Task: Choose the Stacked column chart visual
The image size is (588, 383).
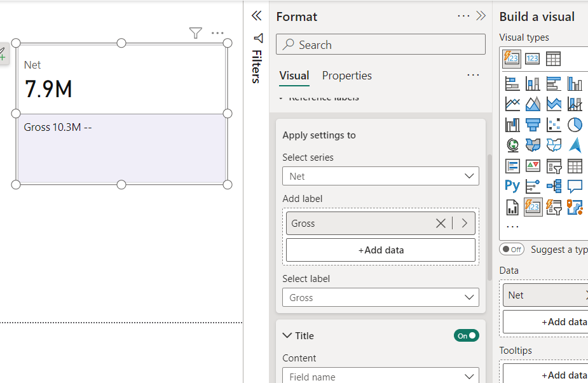Action: coord(533,84)
